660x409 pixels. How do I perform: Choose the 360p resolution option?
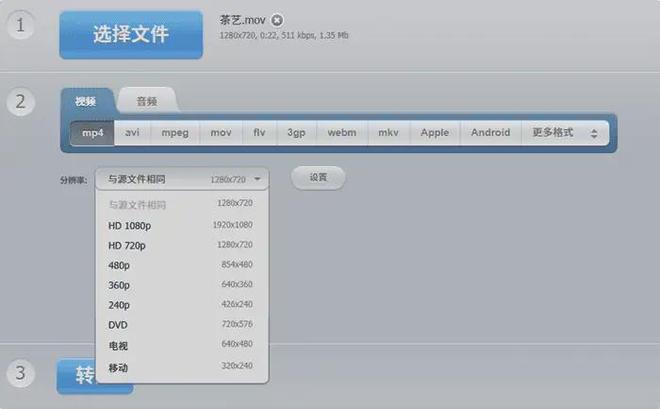[x=182, y=285]
